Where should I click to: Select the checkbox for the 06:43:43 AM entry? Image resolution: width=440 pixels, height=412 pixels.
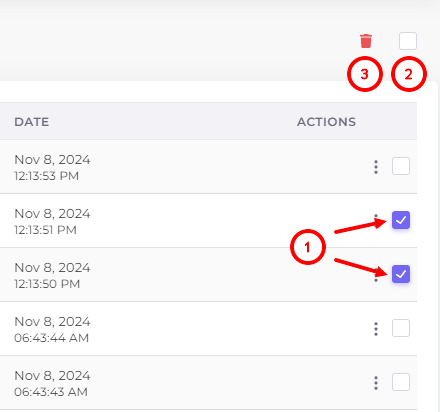click(x=401, y=382)
